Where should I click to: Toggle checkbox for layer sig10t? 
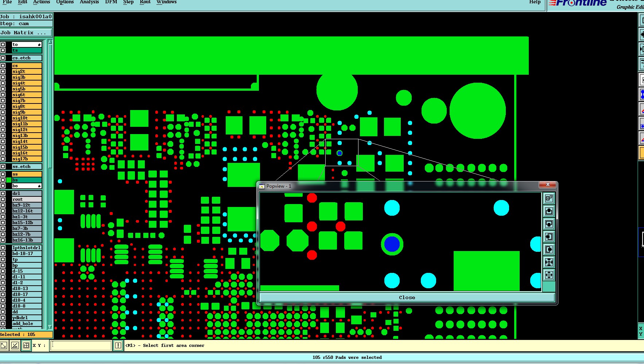[3, 118]
